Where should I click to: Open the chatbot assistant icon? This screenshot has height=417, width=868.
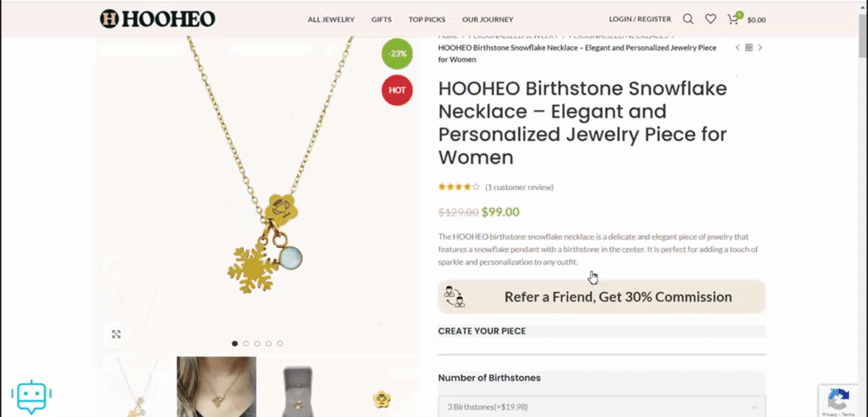click(31, 396)
